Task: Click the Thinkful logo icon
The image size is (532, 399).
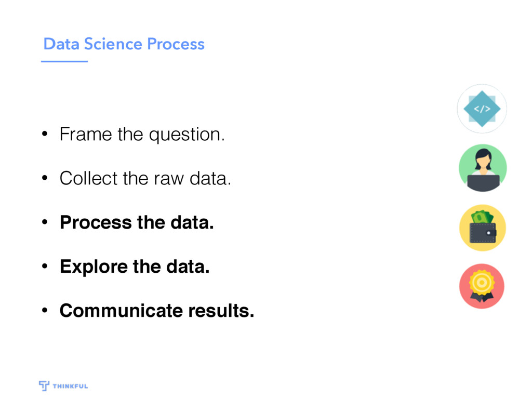Action: coord(44,386)
